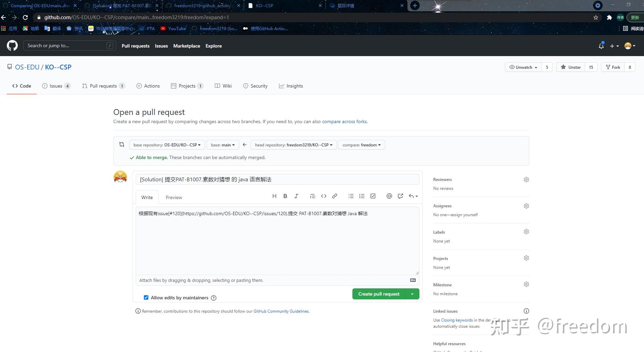This screenshot has height=352, width=644.
Task: Unstar the KO--CSP repository
Action: point(570,67)
